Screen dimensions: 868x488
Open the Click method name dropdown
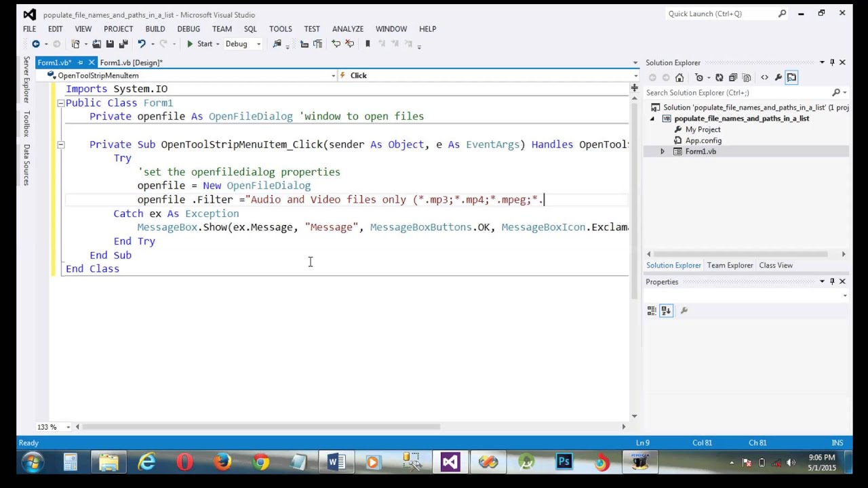pos(635,76)
